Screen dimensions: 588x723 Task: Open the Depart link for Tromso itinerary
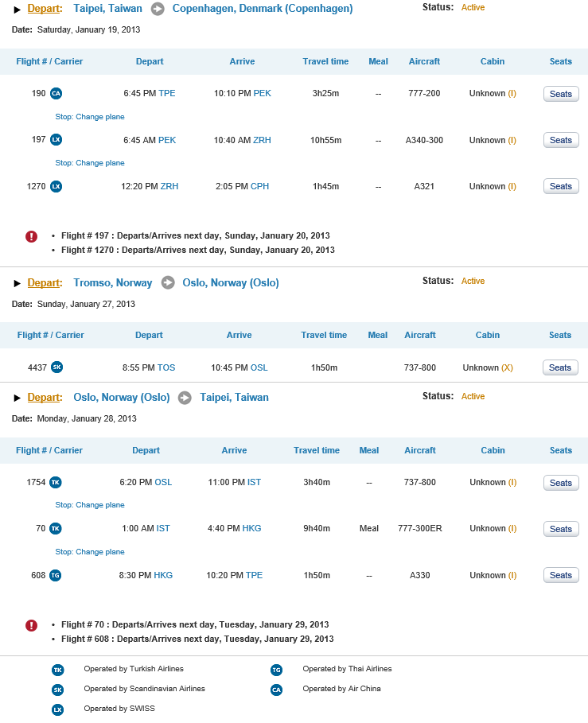[x=45, y=282]
